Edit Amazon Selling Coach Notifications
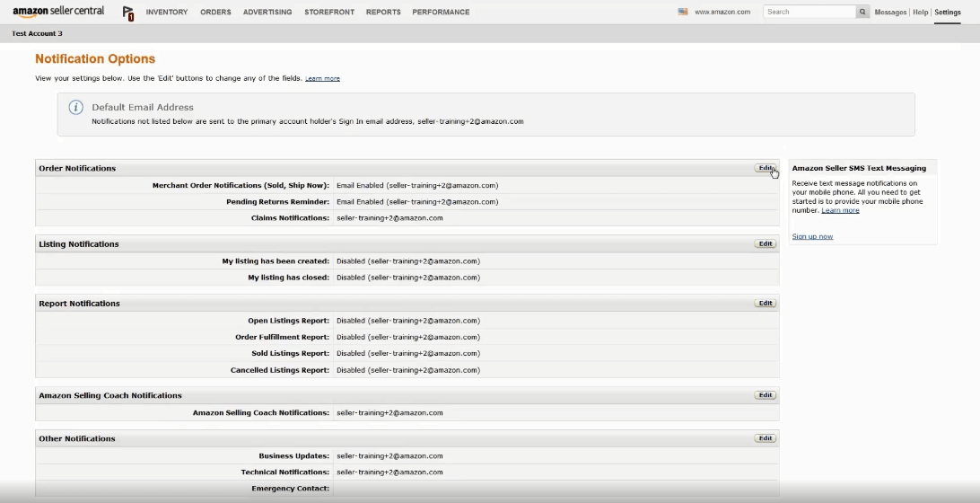The image size is (980, 503). tap(765, 395)
